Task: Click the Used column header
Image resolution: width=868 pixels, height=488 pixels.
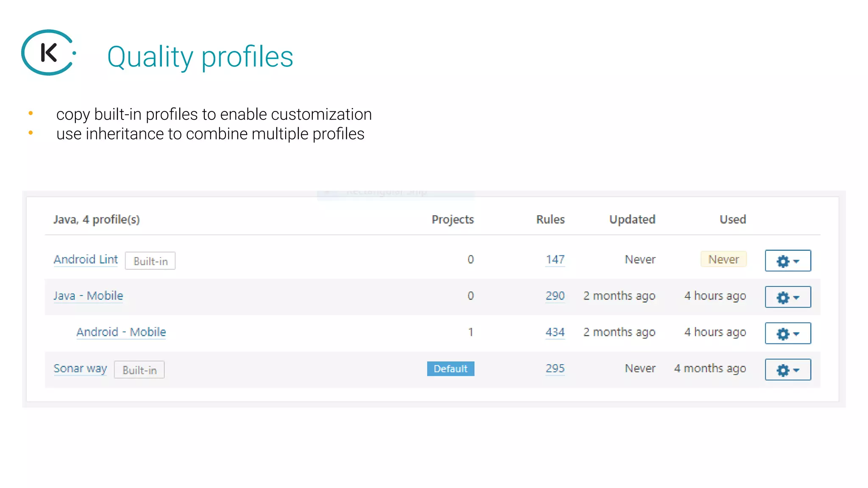Action: [x=733, y=219]
